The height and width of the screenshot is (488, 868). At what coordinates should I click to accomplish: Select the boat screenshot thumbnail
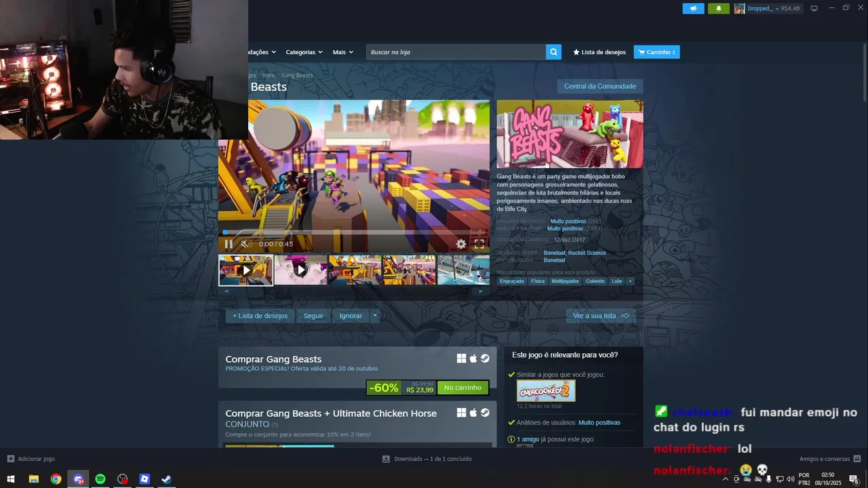(x=463, y=270)
